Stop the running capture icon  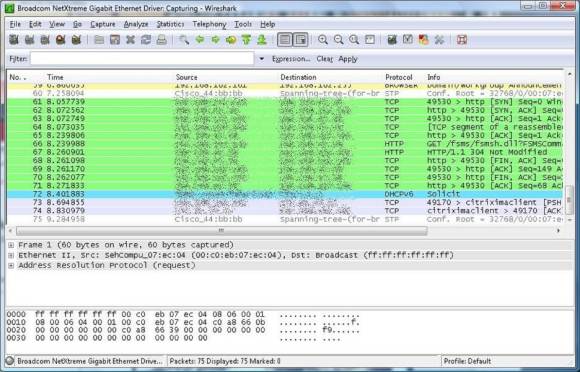point(61,40)
